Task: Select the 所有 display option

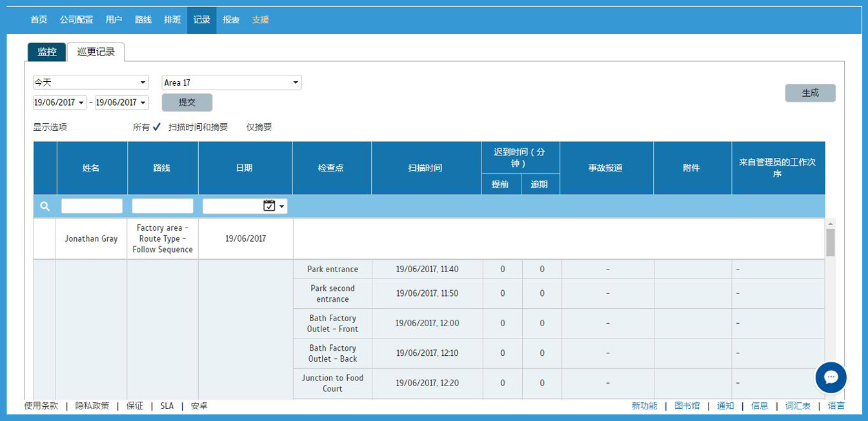Action: [x=141, y=128]
